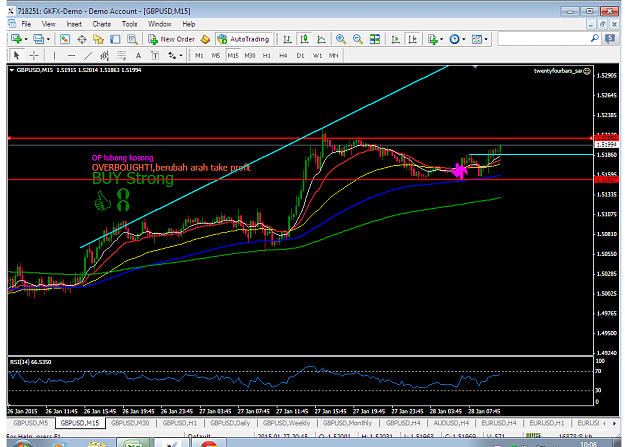Select the equidistant channel tool
This screenshot has height=447, width=625.
coord(104,56)
